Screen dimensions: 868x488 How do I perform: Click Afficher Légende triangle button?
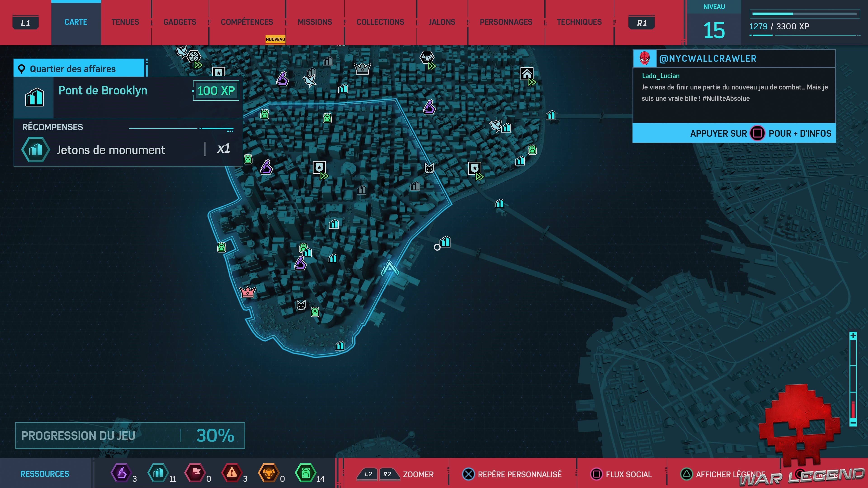point(686,474)
